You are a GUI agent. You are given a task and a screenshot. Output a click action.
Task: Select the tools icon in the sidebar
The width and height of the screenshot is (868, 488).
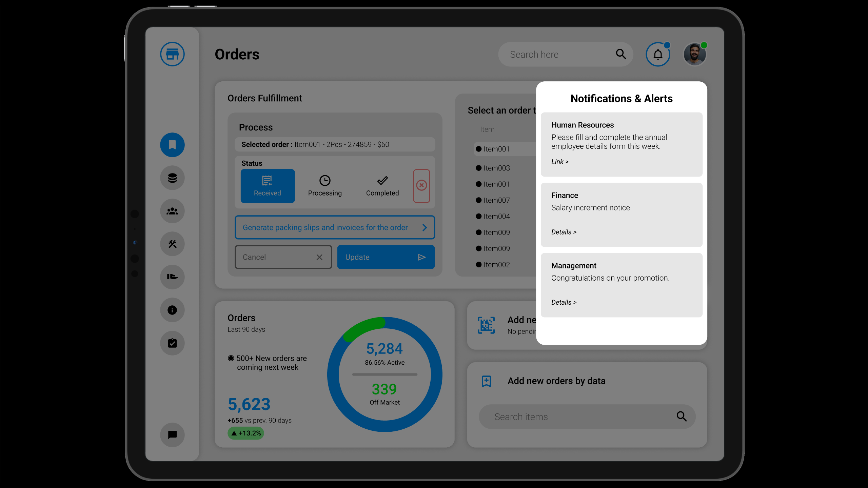tap(172, 244)
